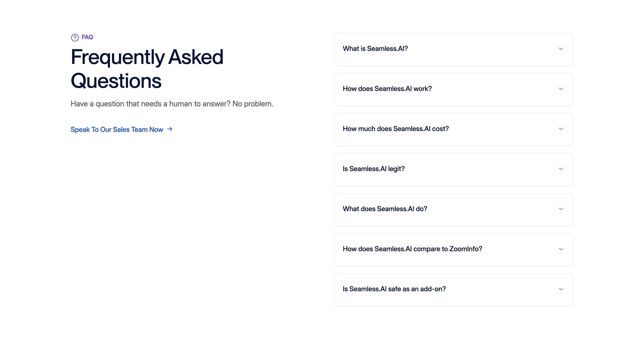Click the 'Have a question' subtitle text
The height and width of the screenshot is (339, 644).
pos(172,104)
